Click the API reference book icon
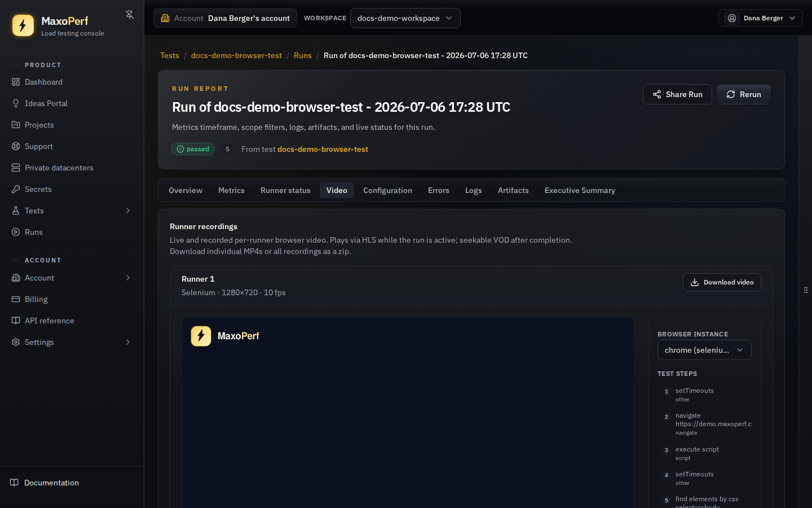Image resolution: width=812 pixels, height=508 pixels. click(x=16, y=321)
